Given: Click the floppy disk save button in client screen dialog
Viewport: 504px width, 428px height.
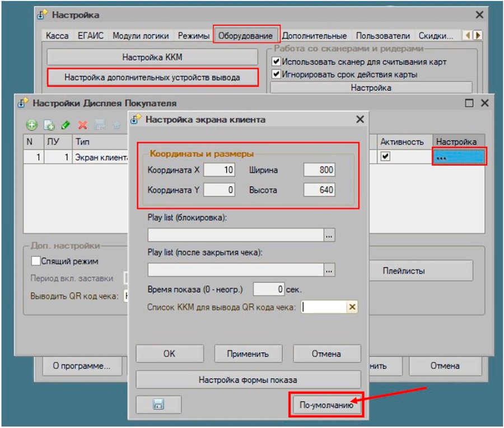Looking at the screenshot, I should (158, 405).
